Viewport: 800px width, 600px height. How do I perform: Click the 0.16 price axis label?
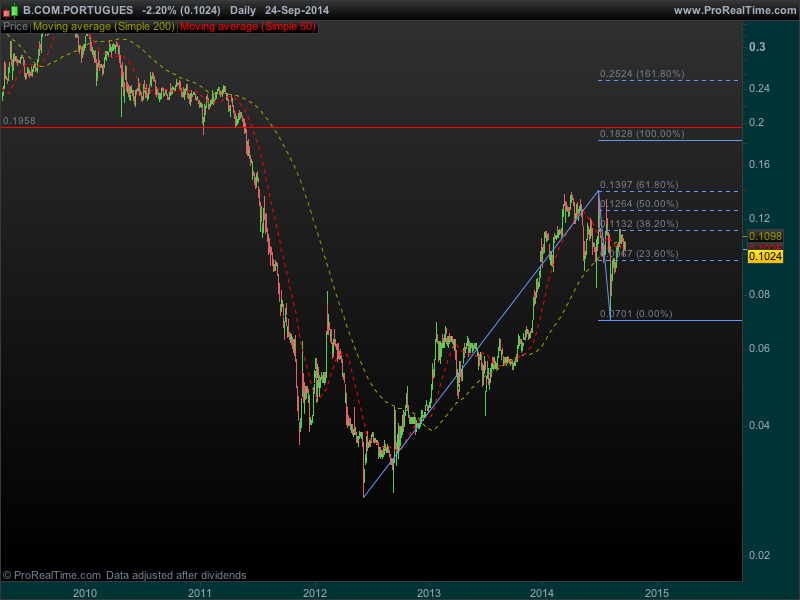[759, 164]
